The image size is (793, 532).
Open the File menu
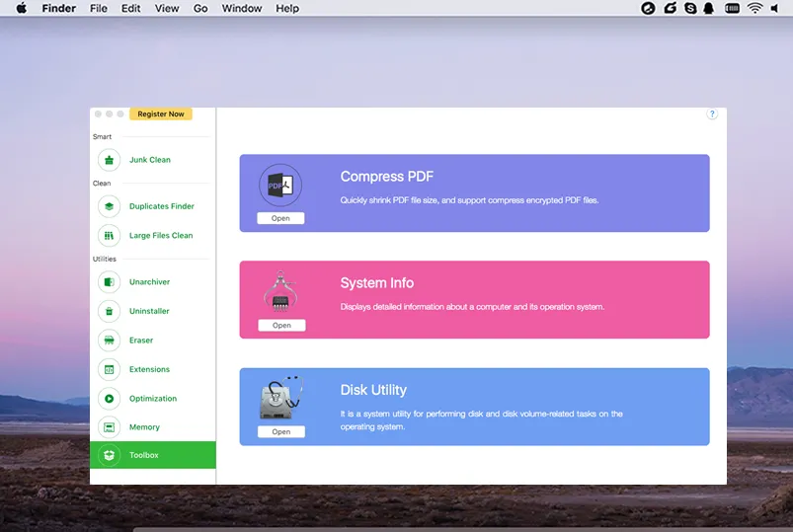99,9
